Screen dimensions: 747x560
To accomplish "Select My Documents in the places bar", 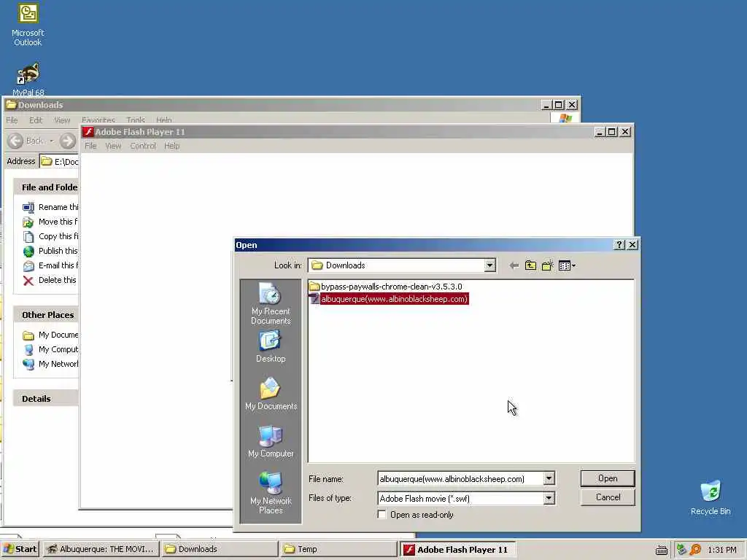I will (271, 393).
